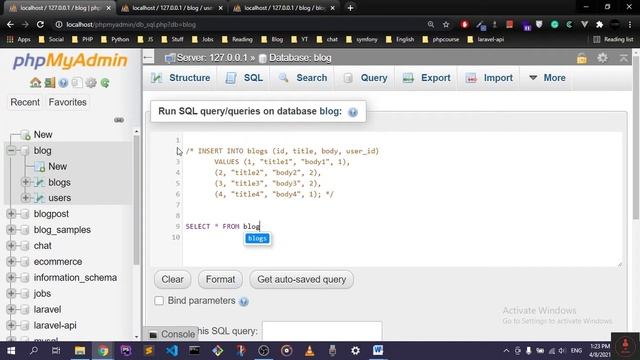Expand the ecommerce database node

11,261
